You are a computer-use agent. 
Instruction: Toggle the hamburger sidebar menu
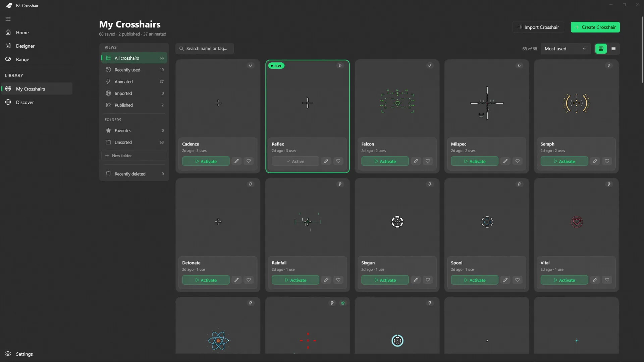tap(8, 19)
